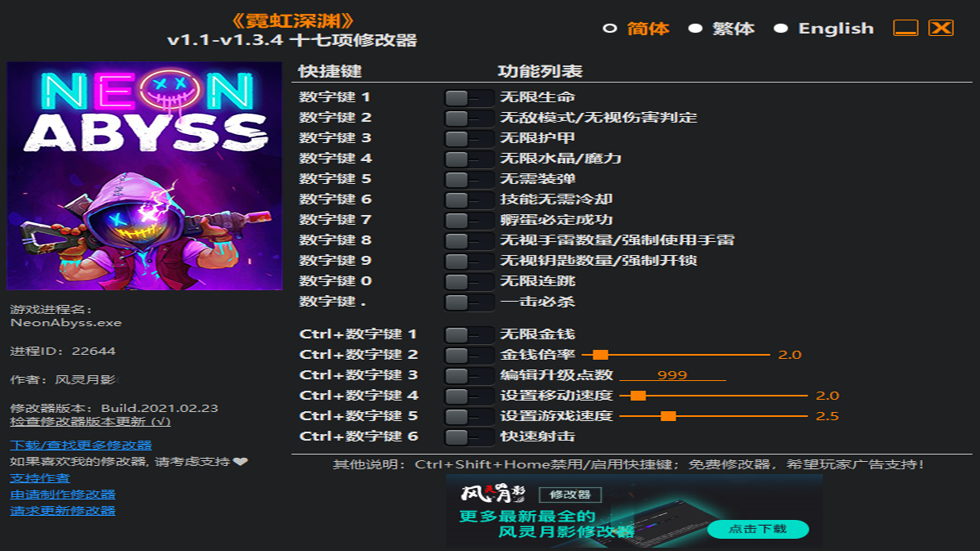Viewport: 980px width, 551px height.
Task: Click the 支持作者 link
Action: pyautogui.click(x=40, y=478)
